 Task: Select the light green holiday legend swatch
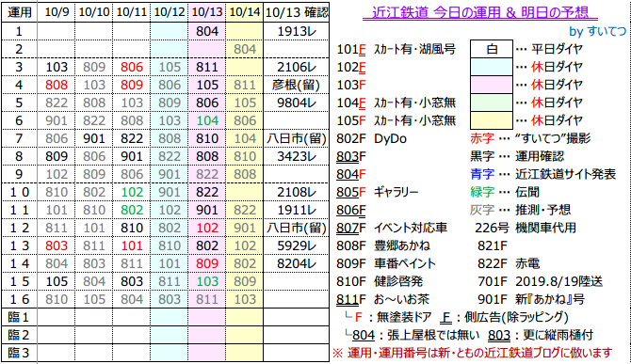pos(492,103)
